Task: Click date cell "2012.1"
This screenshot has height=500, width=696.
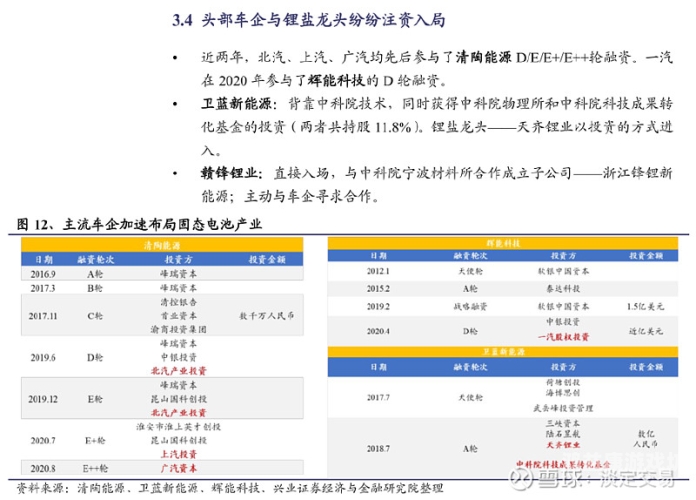Action: tap(378, 271)
